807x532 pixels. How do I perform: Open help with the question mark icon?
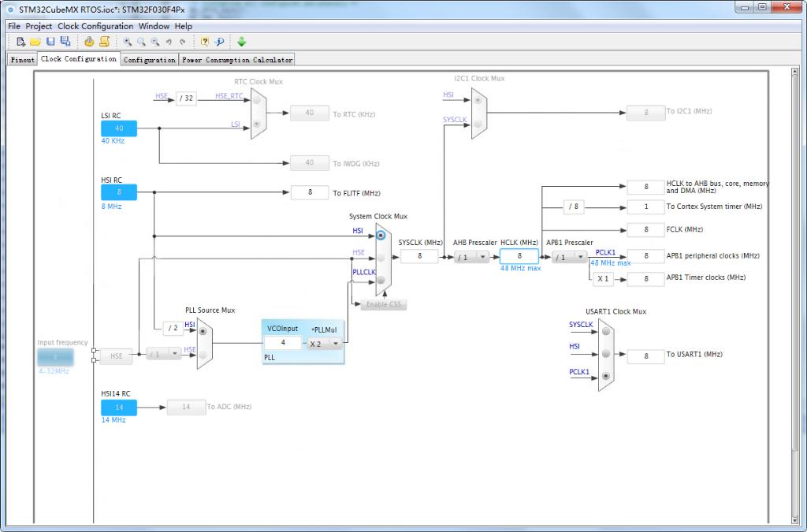pyautogui.click(x=204, y=42)
